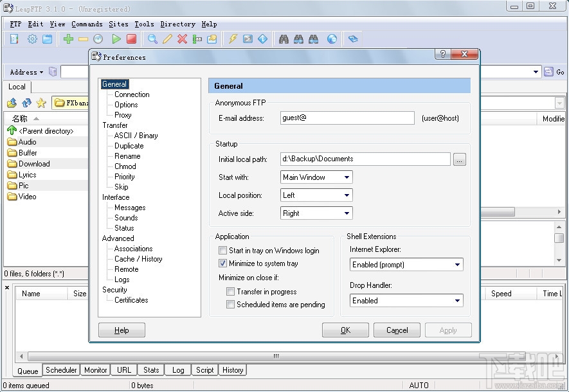Click the blue book help icon

click(353, 39)
